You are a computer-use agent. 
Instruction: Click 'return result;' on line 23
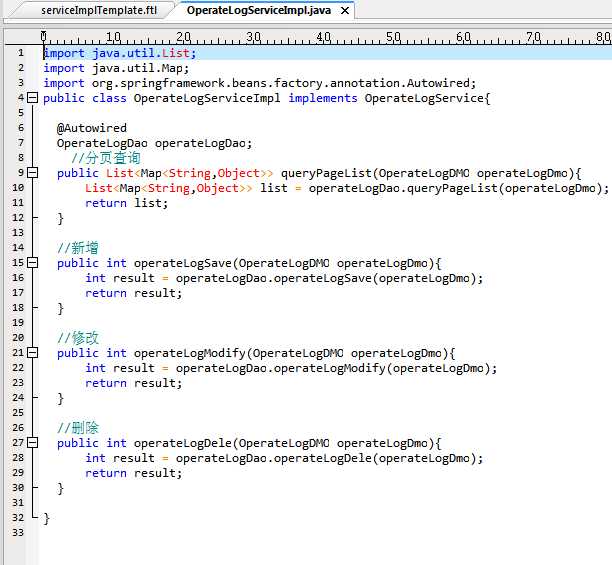click(x=133, y=383)
